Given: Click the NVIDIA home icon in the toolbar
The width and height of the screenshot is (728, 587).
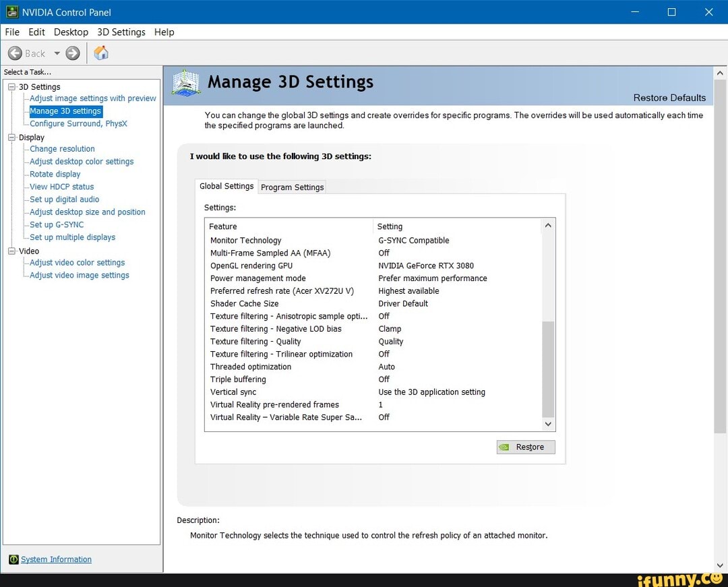Looking at the screenshot, I should [x=101, y=53].
